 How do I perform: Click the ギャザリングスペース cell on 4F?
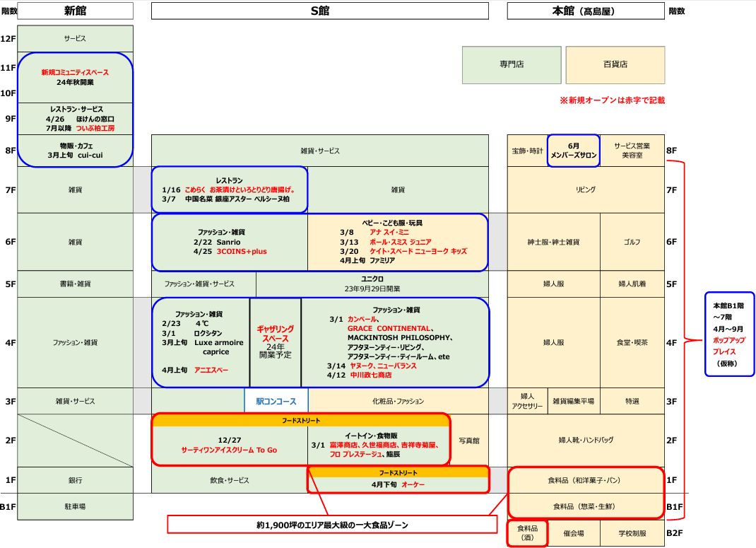tap(275, 343)
